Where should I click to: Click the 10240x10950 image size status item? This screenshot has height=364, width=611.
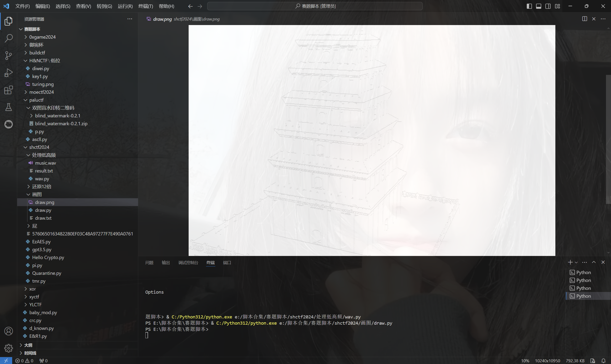click(547, 361)
